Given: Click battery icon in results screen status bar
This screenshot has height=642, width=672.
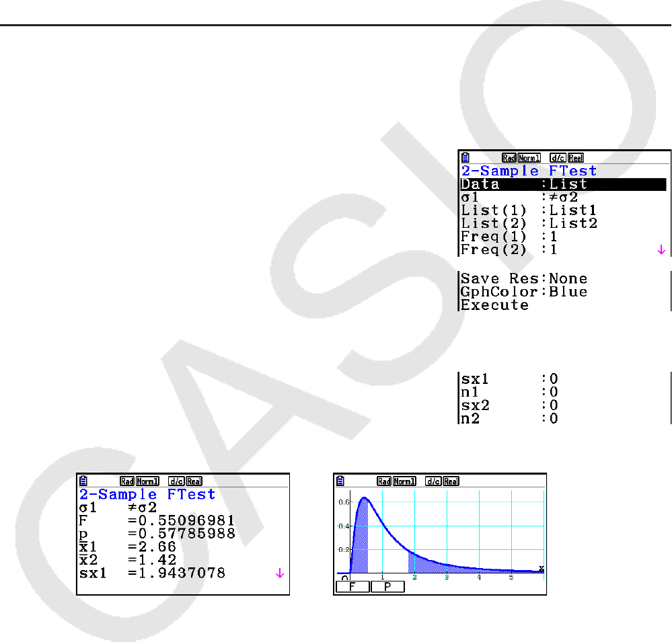Looking at the screenshot, I should tap(83, 481).
